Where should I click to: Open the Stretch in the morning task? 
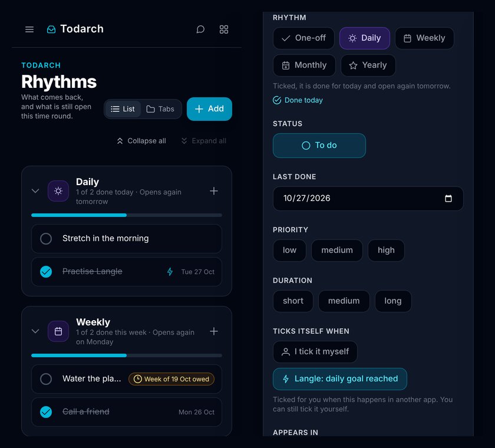127,239
